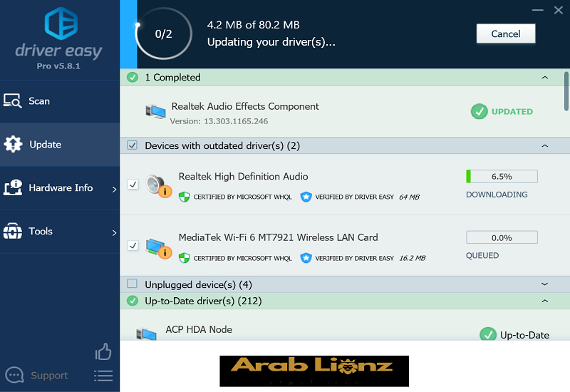Click the thumbs-up like icon

[103, 351]
